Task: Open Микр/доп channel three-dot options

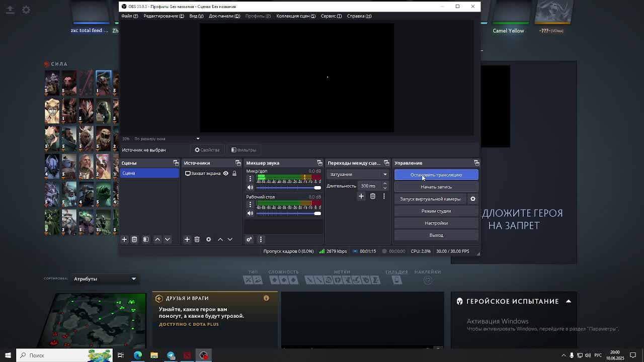Action: click(x=250, y=178)
